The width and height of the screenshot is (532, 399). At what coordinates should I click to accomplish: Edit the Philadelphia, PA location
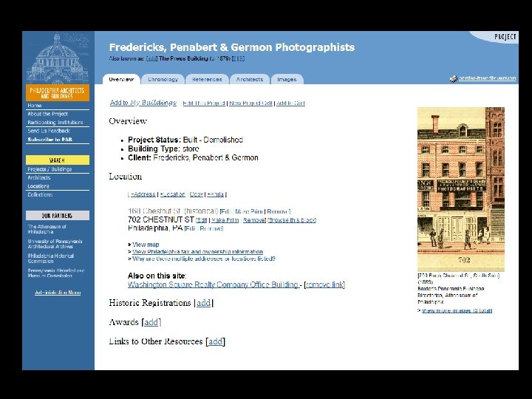[x=191, y=228]
